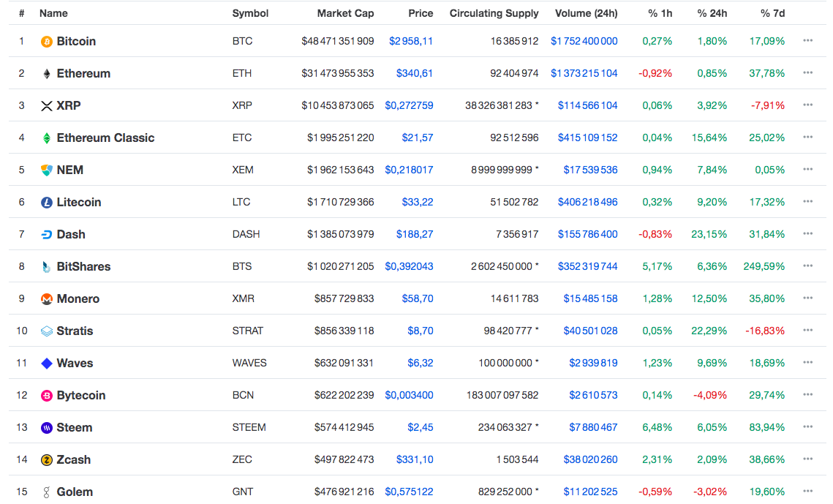Click Bytecoin 24h change -4,09%

click(709, 396)
